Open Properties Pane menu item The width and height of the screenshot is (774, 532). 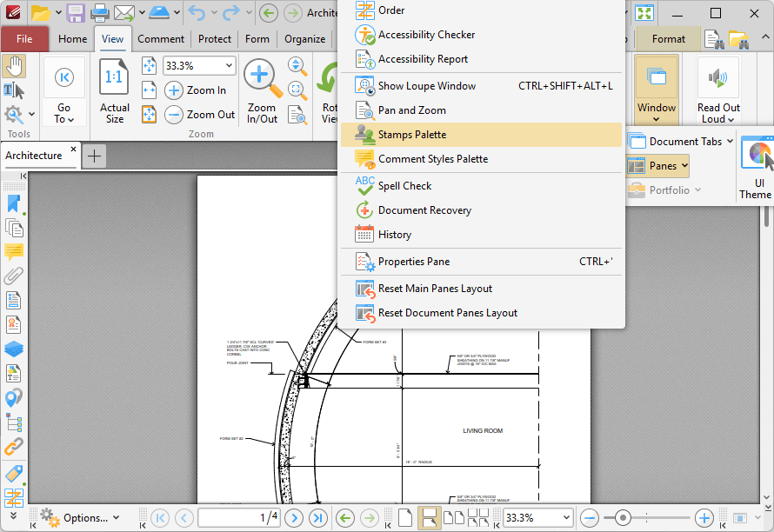coord(481,262)
